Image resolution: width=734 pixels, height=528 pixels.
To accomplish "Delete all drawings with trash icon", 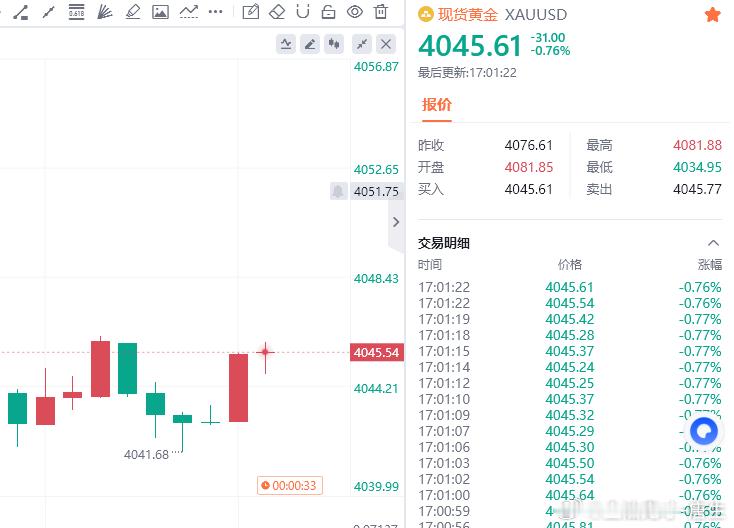I will [381, 12].
